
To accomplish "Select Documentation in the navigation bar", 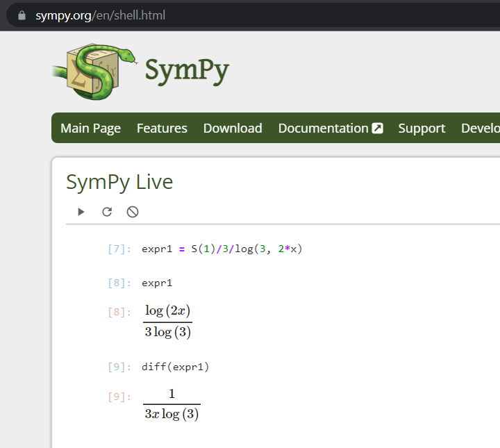I will (x=323, y=128).
